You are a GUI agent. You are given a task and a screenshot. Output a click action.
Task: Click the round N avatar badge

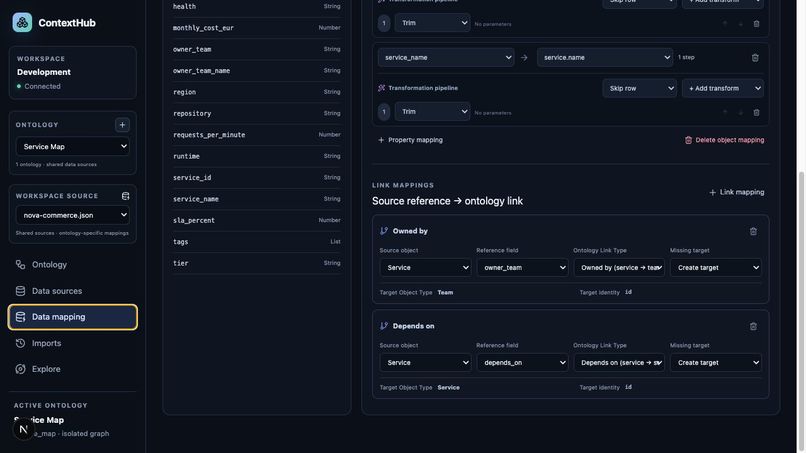(23, 429)
